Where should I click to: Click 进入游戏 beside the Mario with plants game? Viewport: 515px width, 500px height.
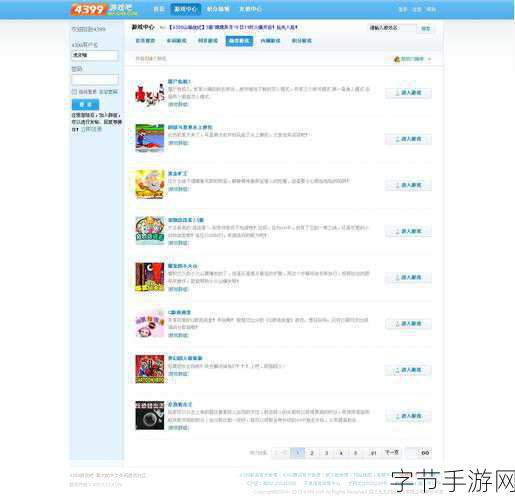[408, 370]
